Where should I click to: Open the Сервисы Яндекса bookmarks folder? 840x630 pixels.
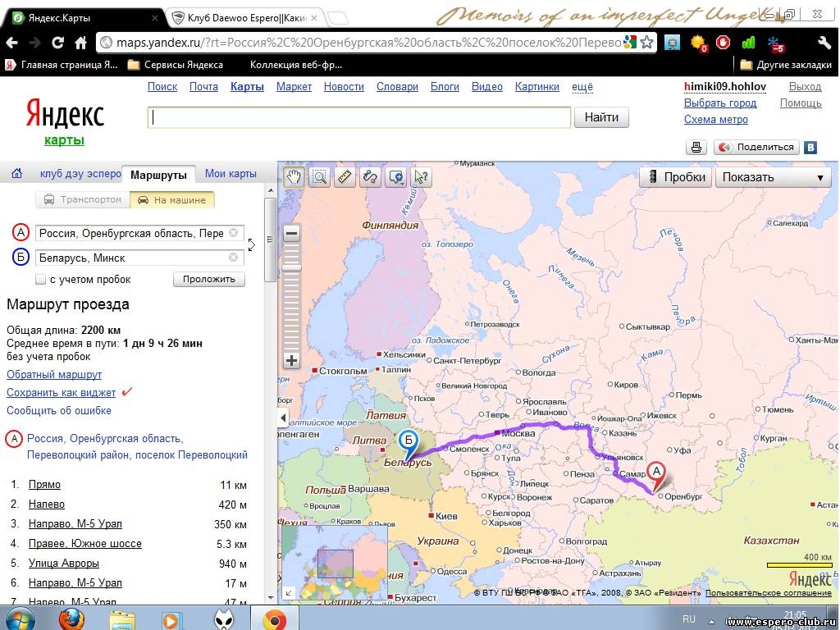coord(176,65)
